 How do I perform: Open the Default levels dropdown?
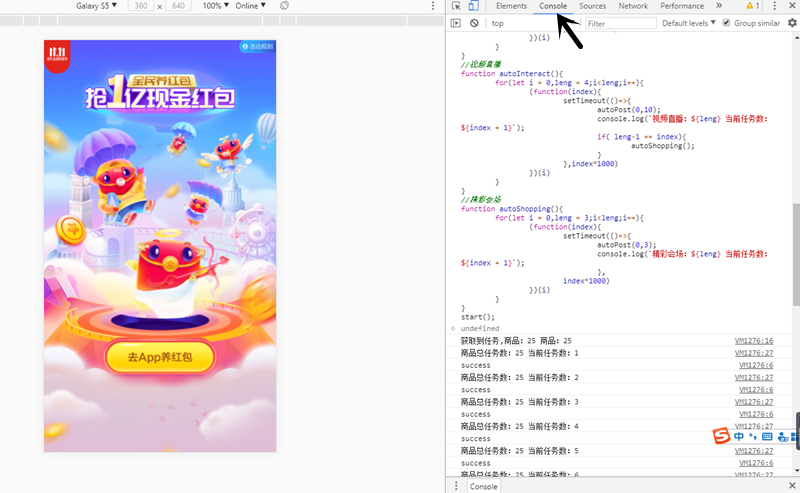tap(689, 23)
